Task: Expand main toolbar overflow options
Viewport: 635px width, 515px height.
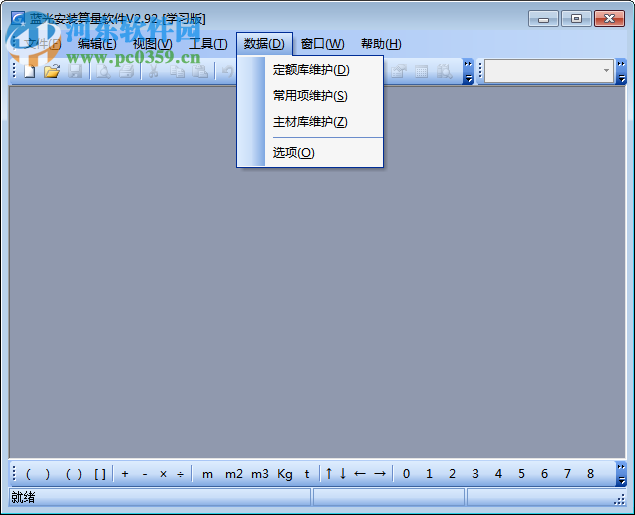Action: [x=468, y=71]
